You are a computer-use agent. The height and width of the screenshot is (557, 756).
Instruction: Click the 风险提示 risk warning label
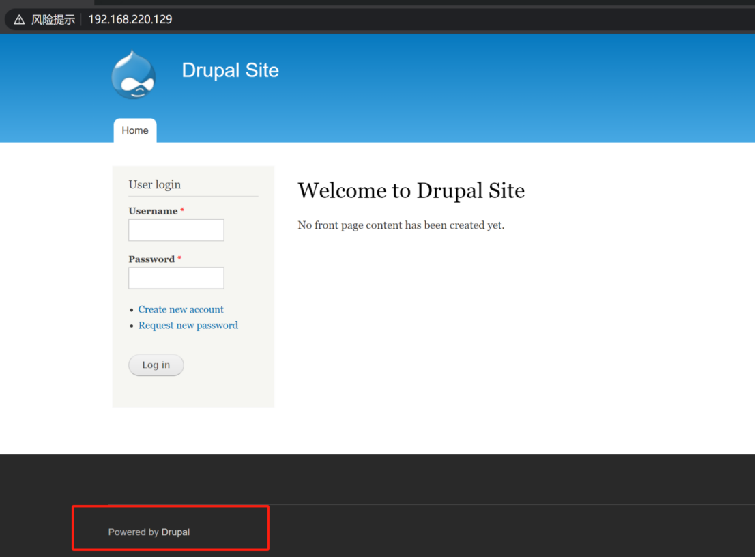coord(53,20)
